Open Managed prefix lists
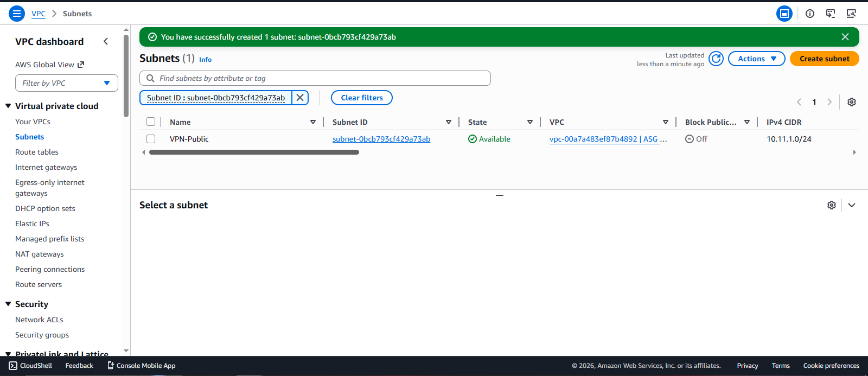868x376 pixels. pyautogui.click(x=50, y=239)
